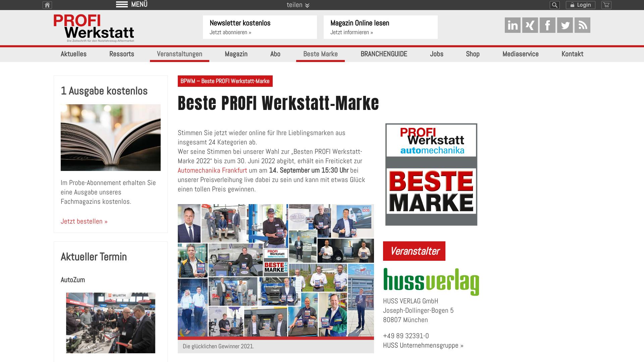Viewport: 644px width, 362px height.
Task: Open the Jobs menu item
Action: (x=437, y=54)
